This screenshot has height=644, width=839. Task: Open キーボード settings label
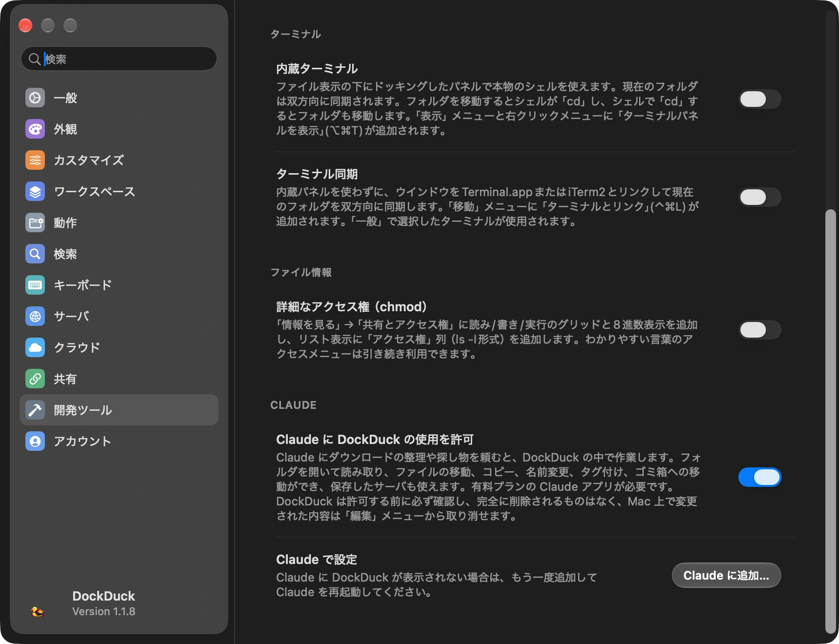click(x=83, y=285)
